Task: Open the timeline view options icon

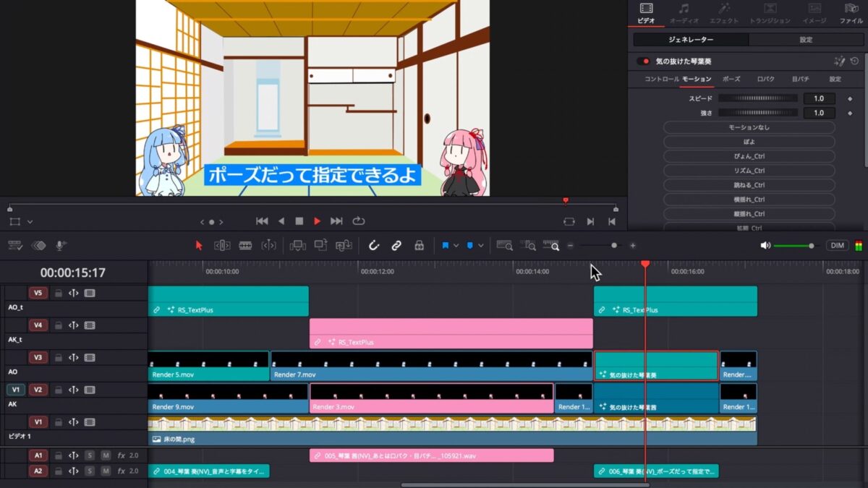Action: (x=14, y=245)
